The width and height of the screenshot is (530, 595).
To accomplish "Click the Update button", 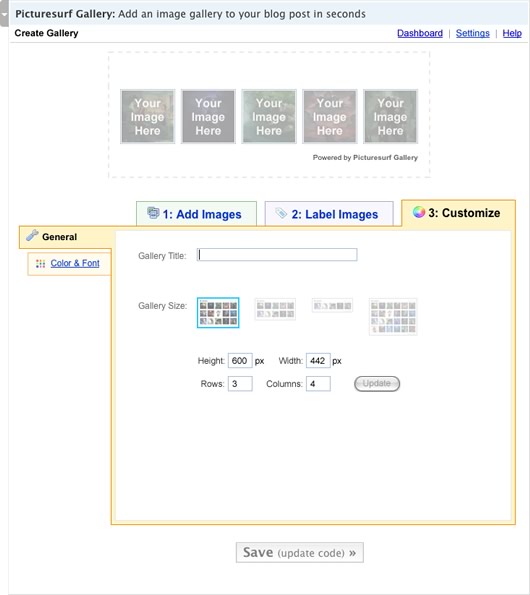I will pyautogui.click(x=377, y=384).
